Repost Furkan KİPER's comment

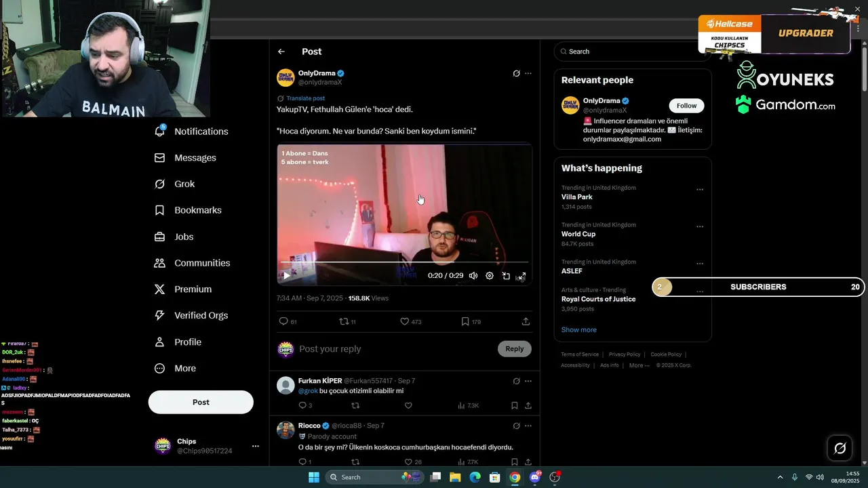pyautogui.click(x=355, y=405)
